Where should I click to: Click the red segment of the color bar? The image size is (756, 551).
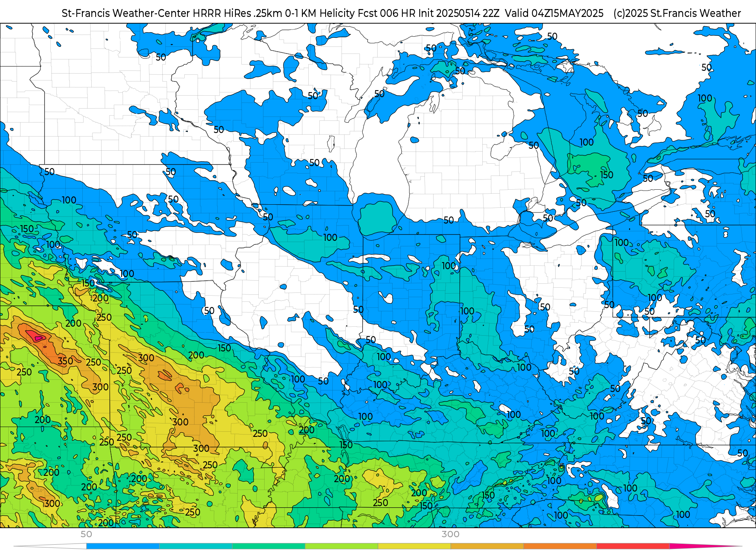[633, 546]
